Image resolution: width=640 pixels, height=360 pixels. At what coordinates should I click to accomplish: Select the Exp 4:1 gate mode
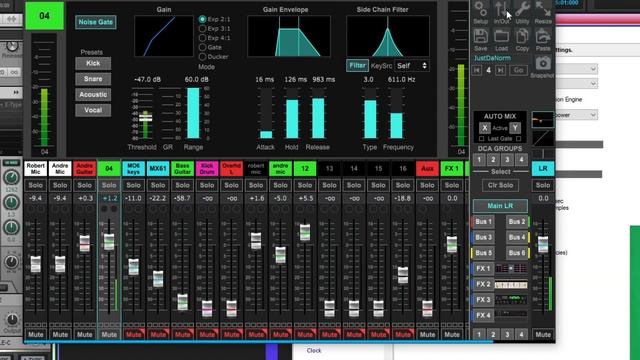point(202,38)
